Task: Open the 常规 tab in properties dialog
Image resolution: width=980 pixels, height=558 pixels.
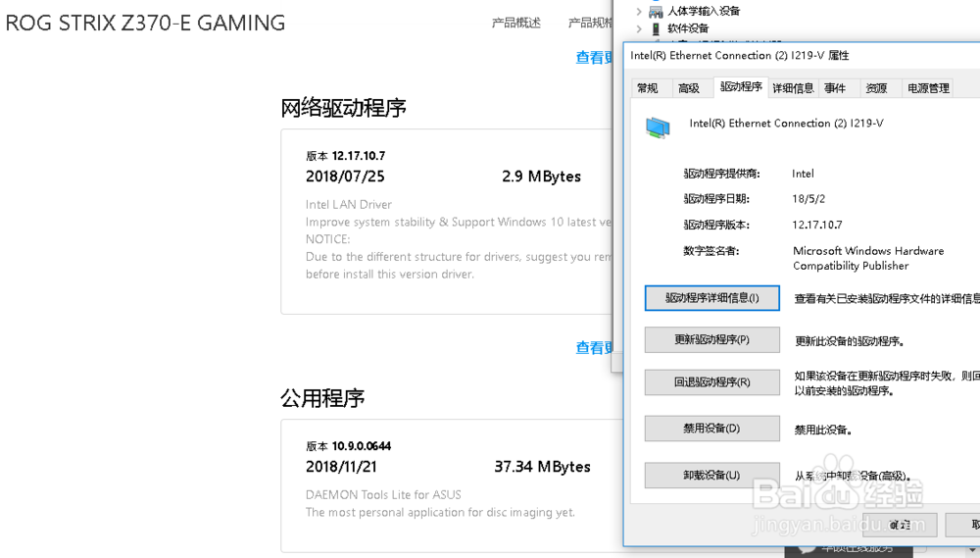Action: point(648,88)
